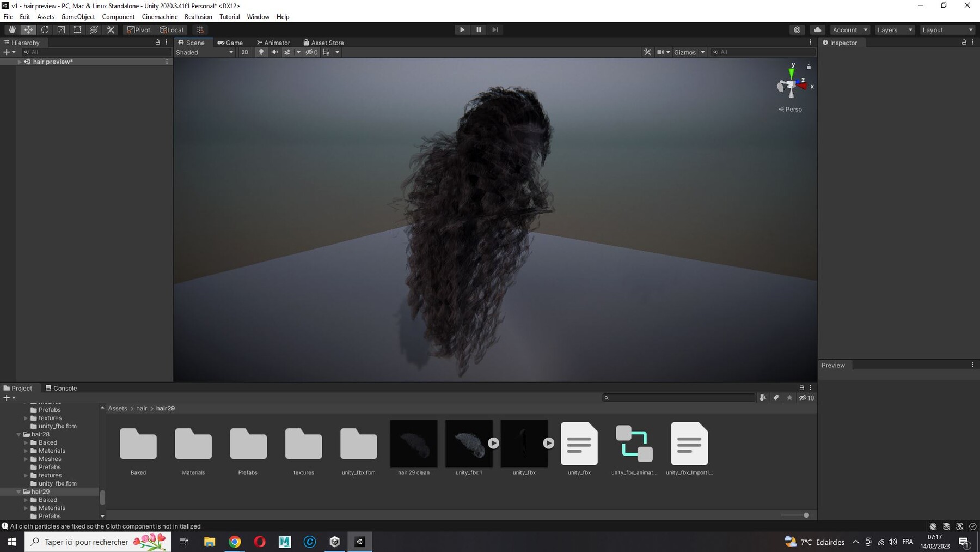This screenshot has height=552, width=980.
Task: Toggle scene audio speaker button
Action: [x=274, y=52]
